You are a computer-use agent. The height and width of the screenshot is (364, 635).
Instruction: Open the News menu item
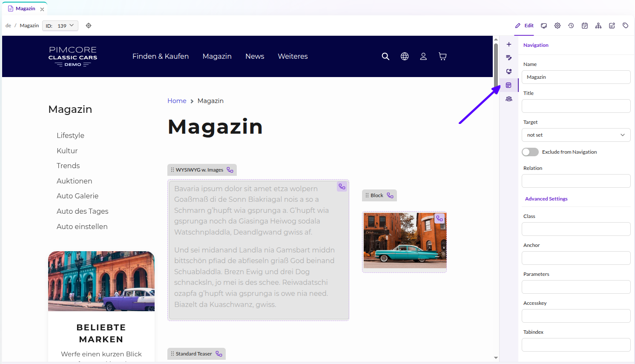coord(255,56)
